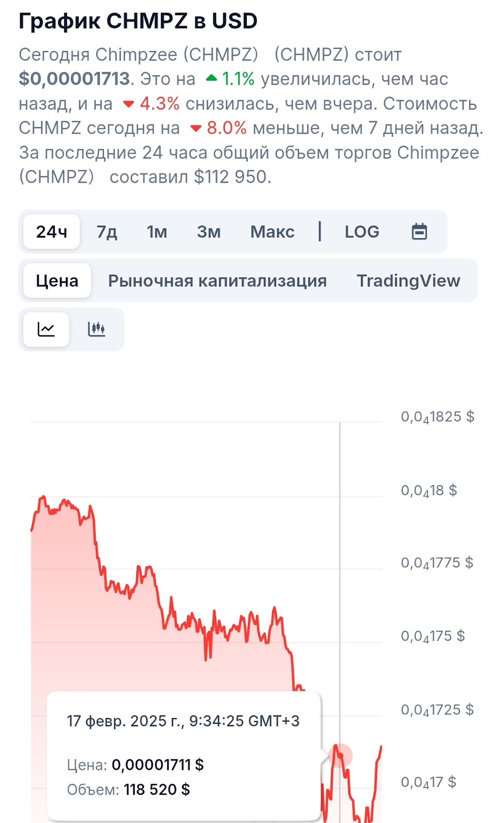
Task: Open the calendar date range picker
Action: tap(419, 231)
